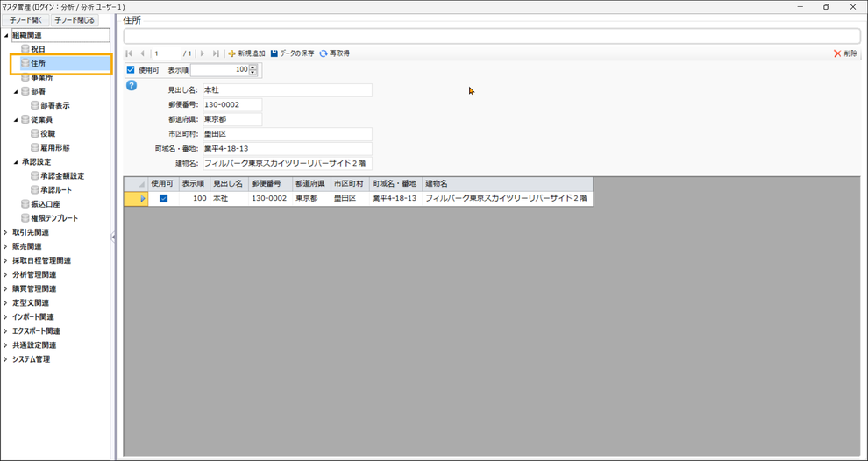
Task: Go to the first record
Action: [x=129, y=53]
